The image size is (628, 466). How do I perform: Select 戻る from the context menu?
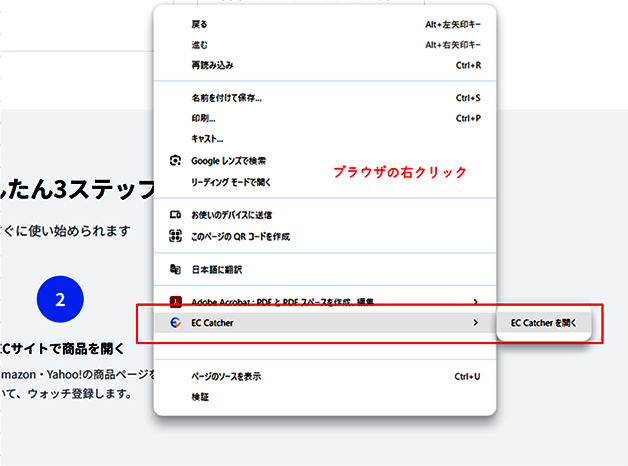(x=325, y=24)
